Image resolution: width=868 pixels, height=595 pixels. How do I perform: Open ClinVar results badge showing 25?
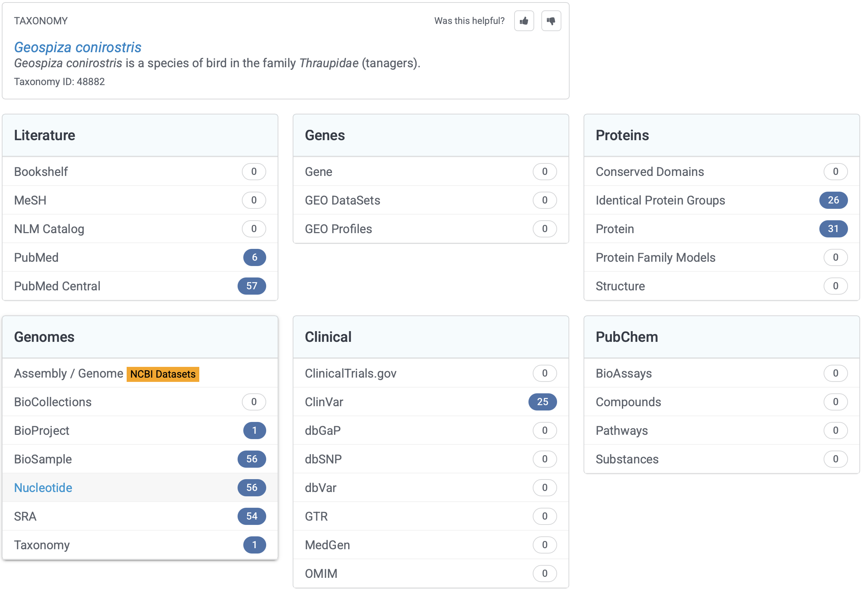542,402
